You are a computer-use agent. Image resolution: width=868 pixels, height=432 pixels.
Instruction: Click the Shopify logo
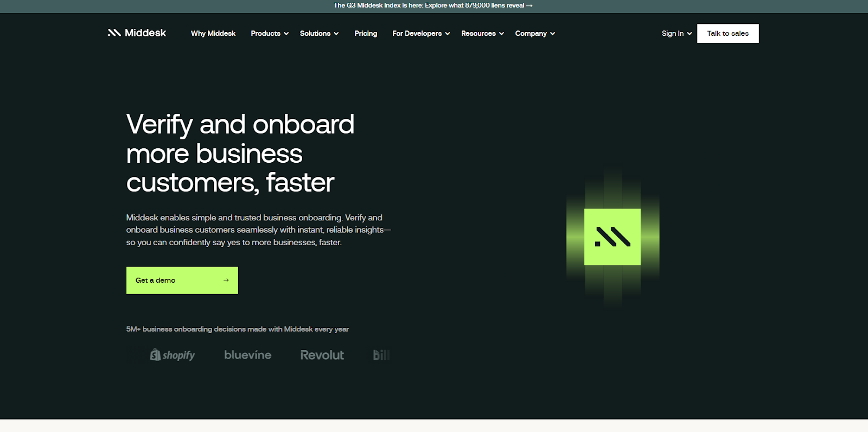tap(173, 355)
